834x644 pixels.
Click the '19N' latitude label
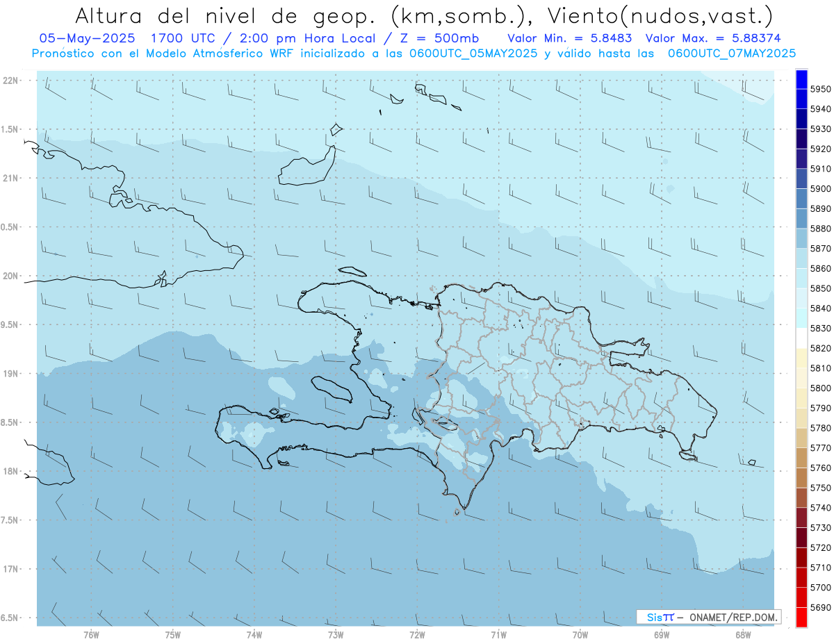pyautogui.click(x=10, y=374)
